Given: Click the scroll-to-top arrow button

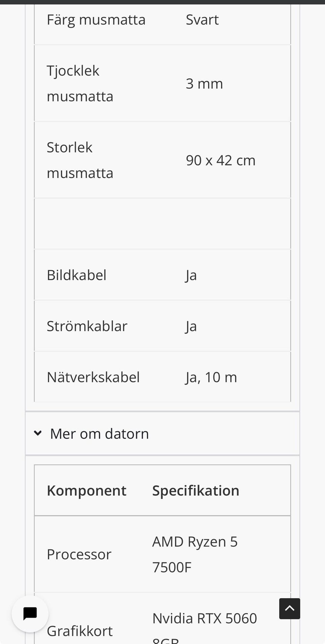Looking at the screenshot, I should point(289,608).
